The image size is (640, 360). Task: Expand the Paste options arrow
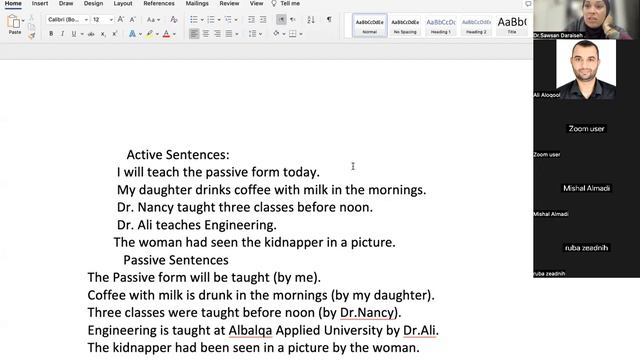(23, 20)
